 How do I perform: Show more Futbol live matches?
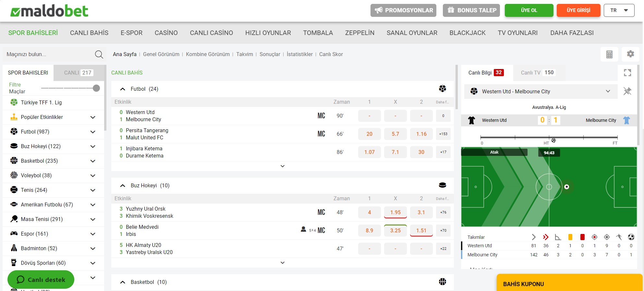[x=282, y=166]
